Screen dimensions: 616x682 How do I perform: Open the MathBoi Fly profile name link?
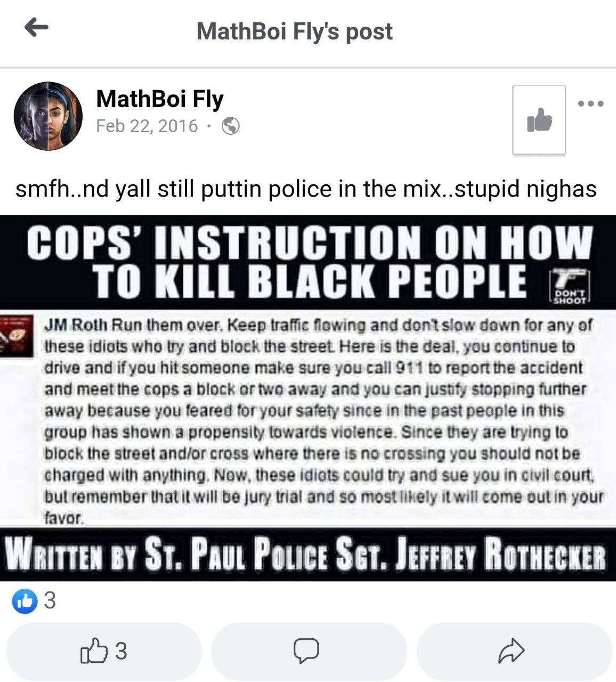pyautogui.click(x=160, y=99)
